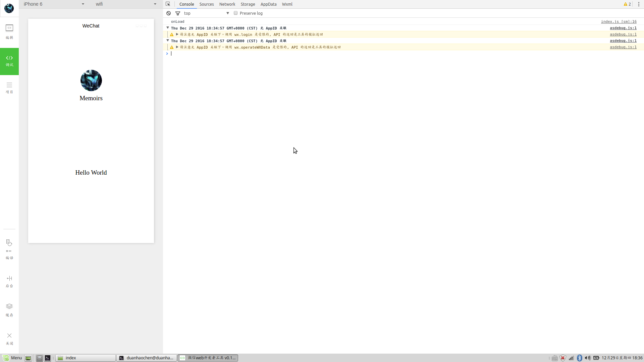
Task: Open the 后台 (background) sidebar panel
Action: click(9, 282)
